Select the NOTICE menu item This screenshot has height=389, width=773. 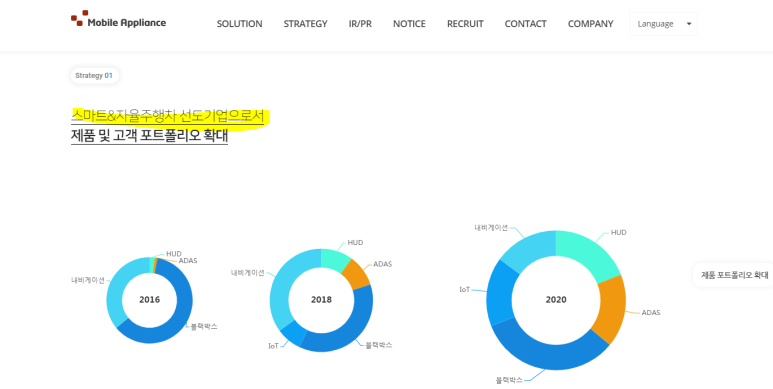409,24
